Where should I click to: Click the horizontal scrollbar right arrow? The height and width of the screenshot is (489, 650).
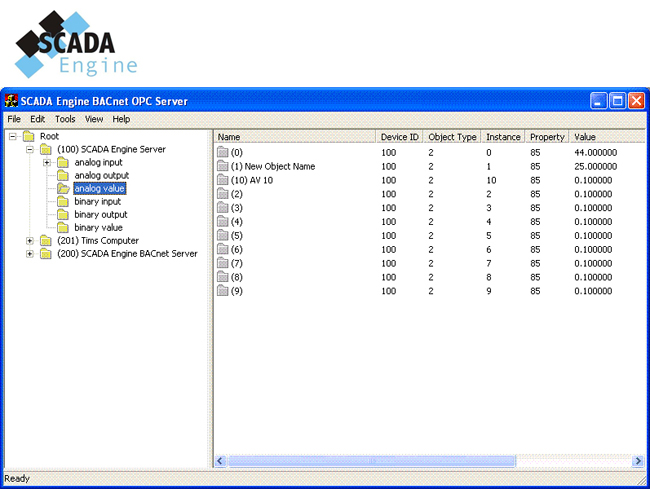[638, 461]
